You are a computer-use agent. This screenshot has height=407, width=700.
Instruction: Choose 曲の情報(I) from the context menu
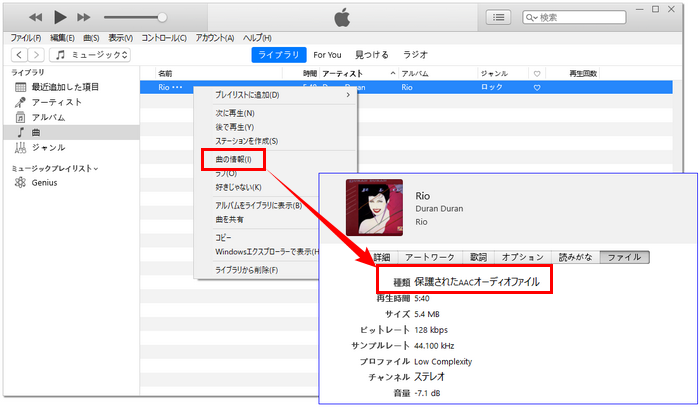tap(233, 159)
